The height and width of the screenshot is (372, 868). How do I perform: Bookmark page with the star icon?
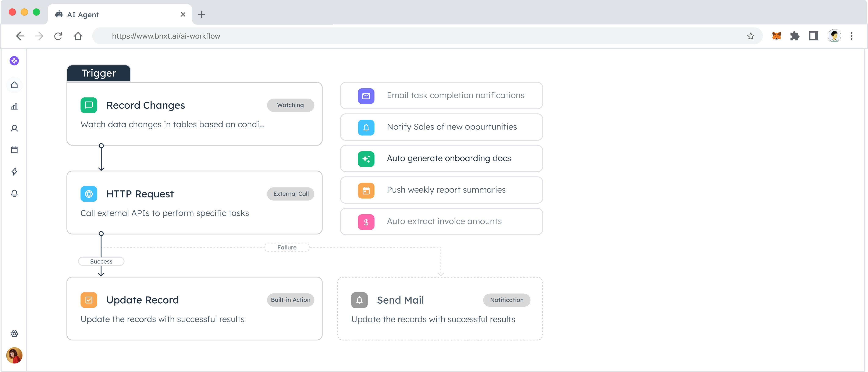coord(750,36)
